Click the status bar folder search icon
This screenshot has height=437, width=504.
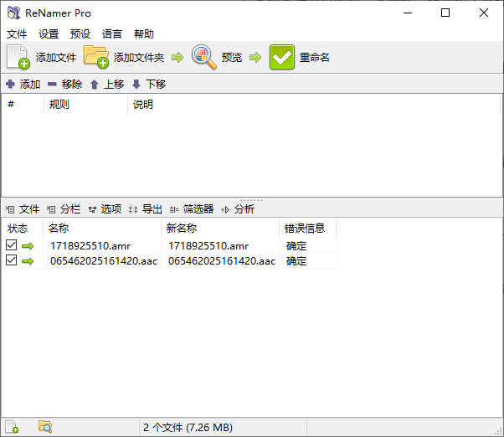(x=45, y=427)
